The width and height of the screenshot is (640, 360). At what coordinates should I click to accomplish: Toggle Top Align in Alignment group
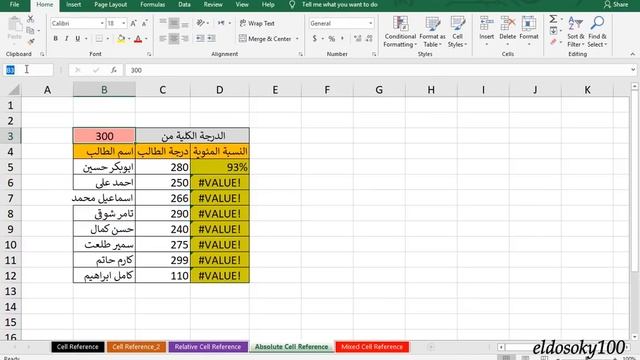click(x=163, y=23)
